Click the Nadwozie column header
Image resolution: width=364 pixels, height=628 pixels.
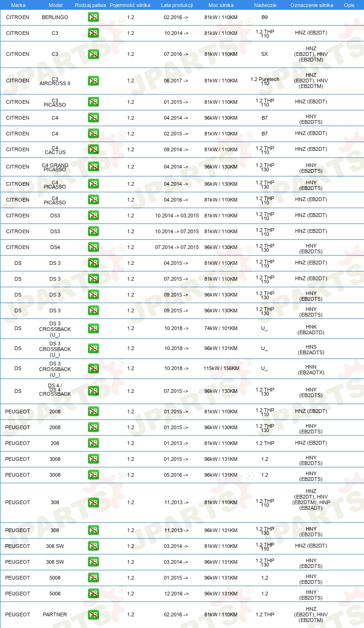(264, 5)
